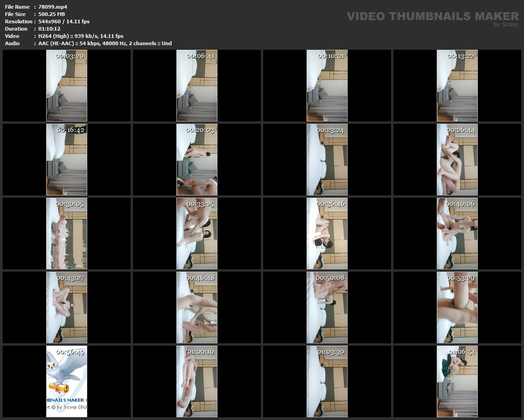Select the owl logo thumbnail at 00:56:49
Screen dimensions: 524x420
point(67,382)
